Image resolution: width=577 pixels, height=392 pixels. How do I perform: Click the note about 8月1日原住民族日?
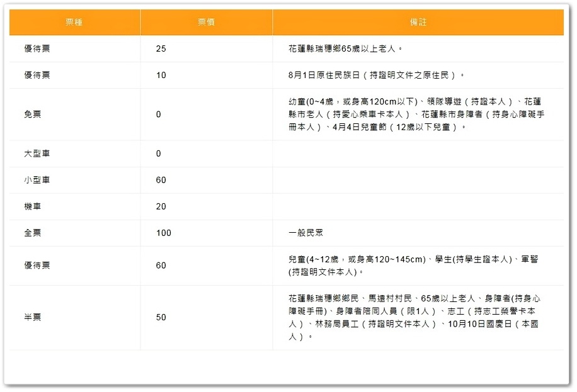[376, 75]
